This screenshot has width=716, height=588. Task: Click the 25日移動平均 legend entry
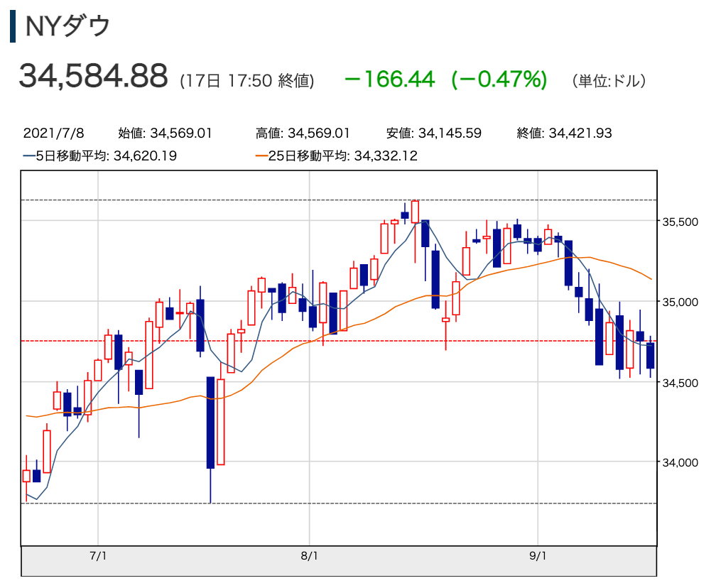point(337,156)
